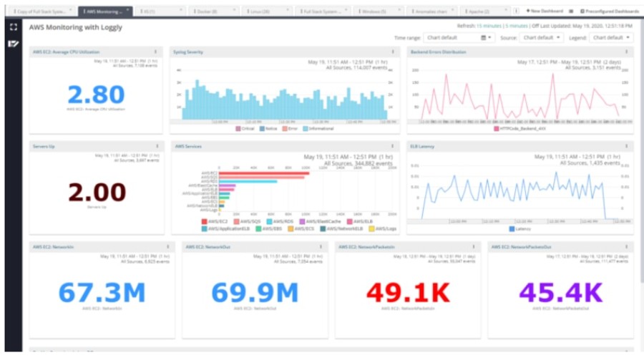
Task: Click the dashboard list icon beside New Dashboard
Action: (571, 11)
